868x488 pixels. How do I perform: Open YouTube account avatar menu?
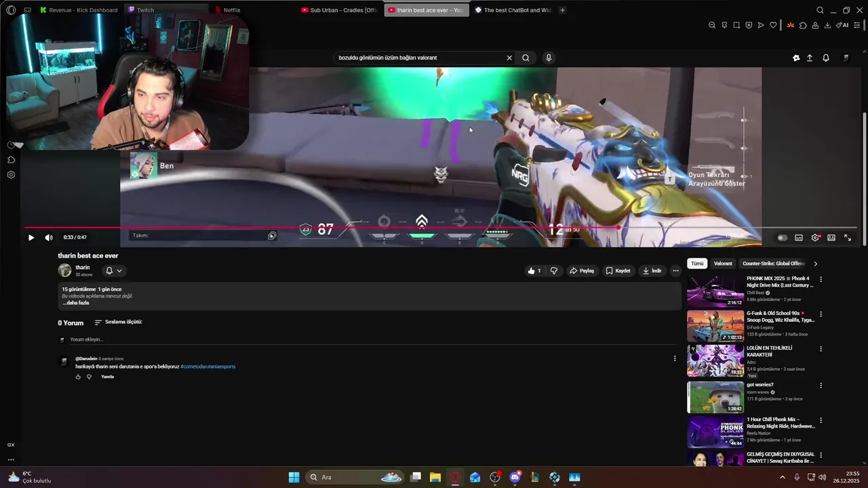point(846,58)
